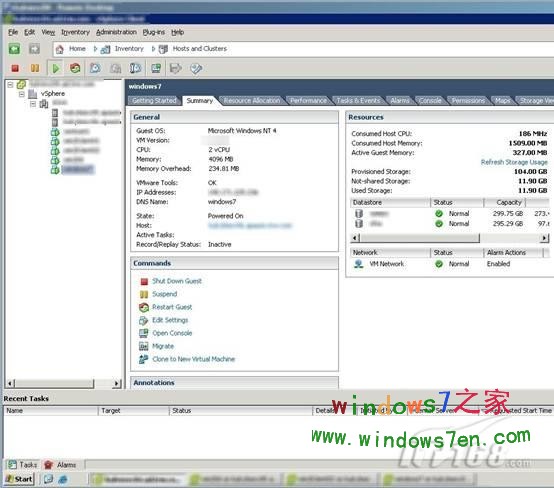Click the Datastore column header
The image size is (554, 488).
point(390,202)
